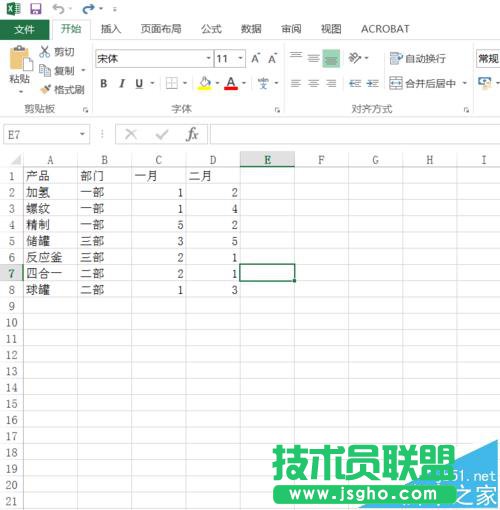Click the Redo arrow icon
The image size is (500, 510).
88,9
